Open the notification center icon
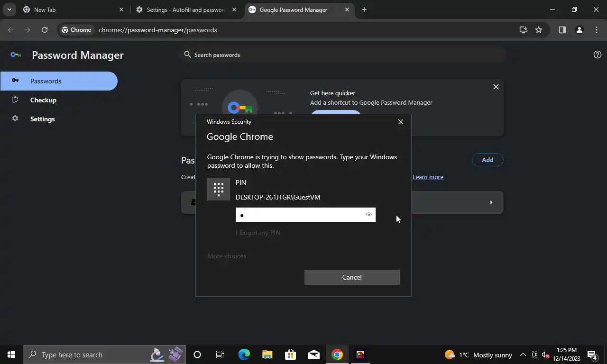Viewport: 607px width, 364px height. (x=592, y=355)
